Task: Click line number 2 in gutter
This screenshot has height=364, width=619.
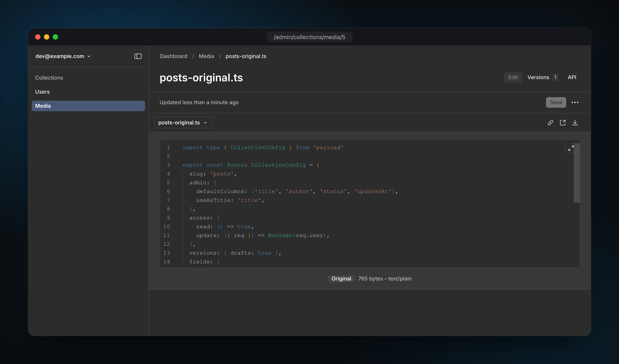Action: tap(168, 156)
